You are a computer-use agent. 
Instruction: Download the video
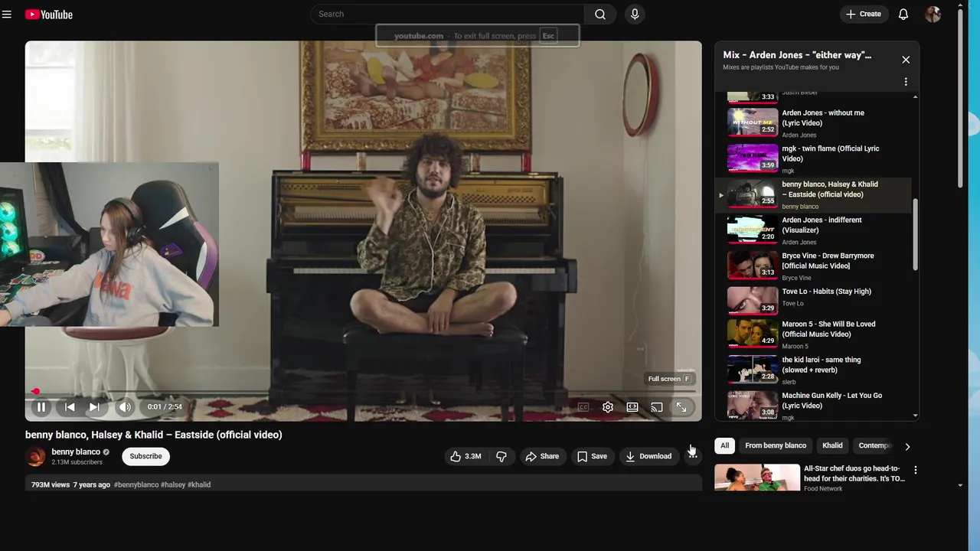point(648,456)
